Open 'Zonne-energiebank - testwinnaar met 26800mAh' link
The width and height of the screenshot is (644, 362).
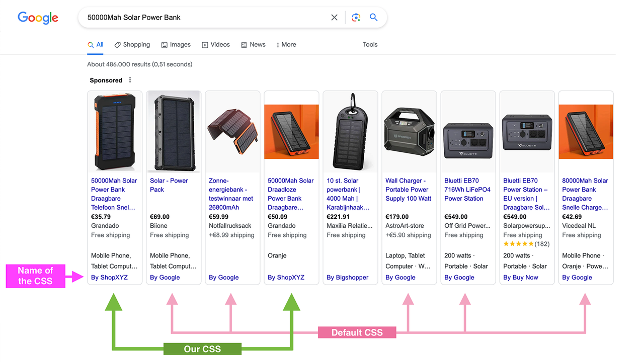coord(231,194)
